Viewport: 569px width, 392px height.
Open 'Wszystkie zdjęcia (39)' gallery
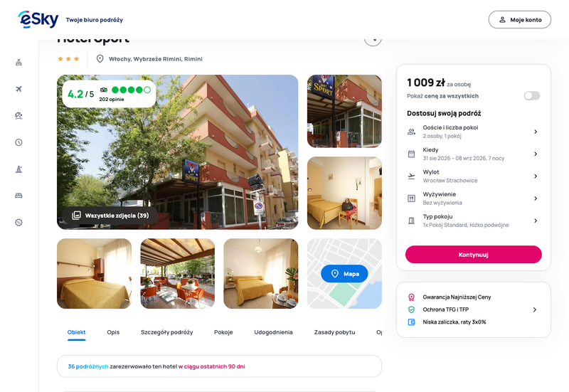(110, 216)
